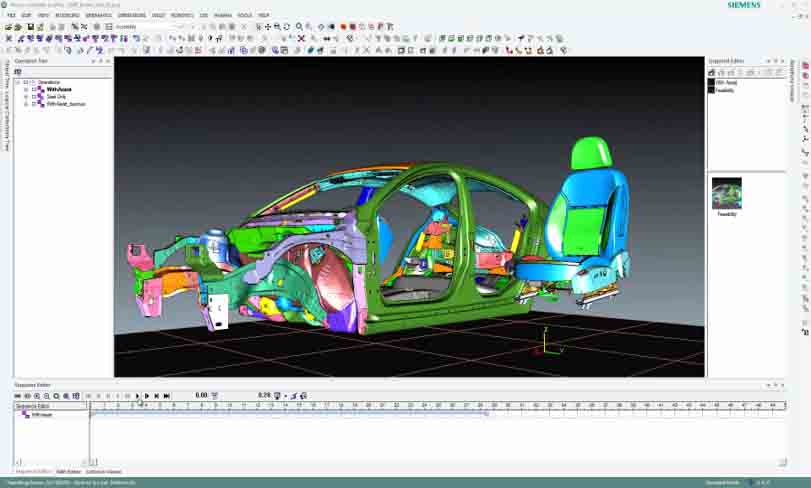This screenshot has width=811, height=488.
Task: Expand the WithAvare tree node
Action: pos(26,89)
